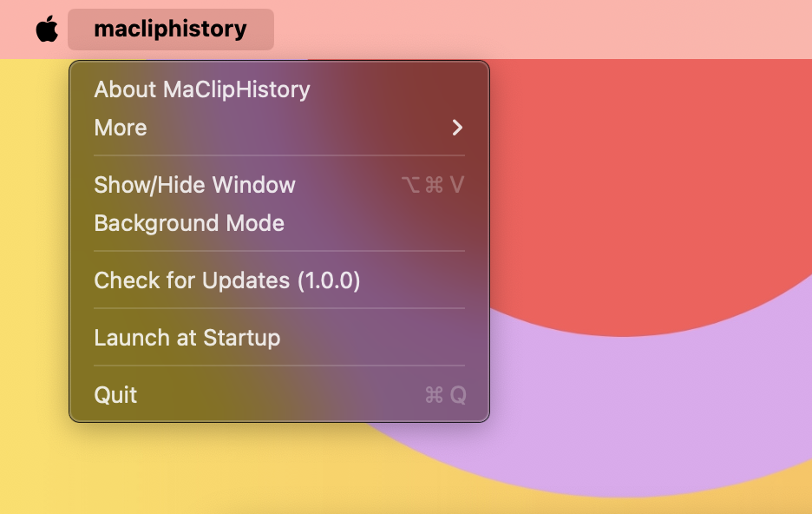Choose Quit from the application menu

[115, 395]
